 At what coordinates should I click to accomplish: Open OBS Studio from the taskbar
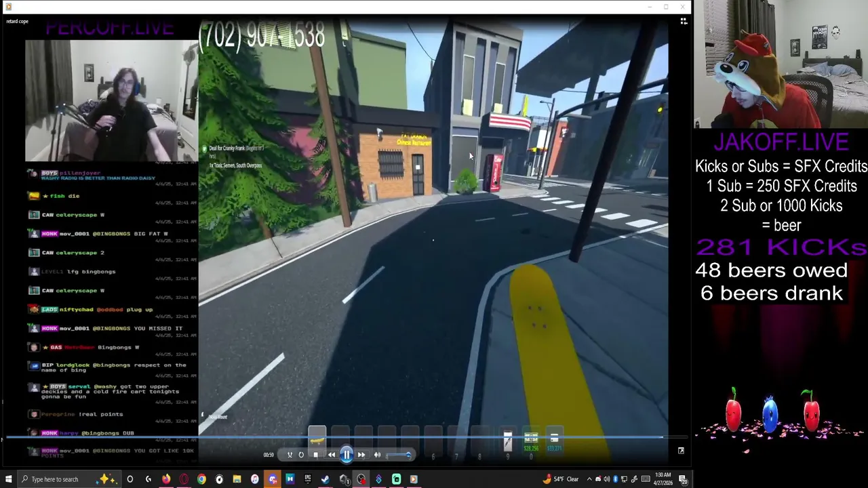tap(361, 479)
